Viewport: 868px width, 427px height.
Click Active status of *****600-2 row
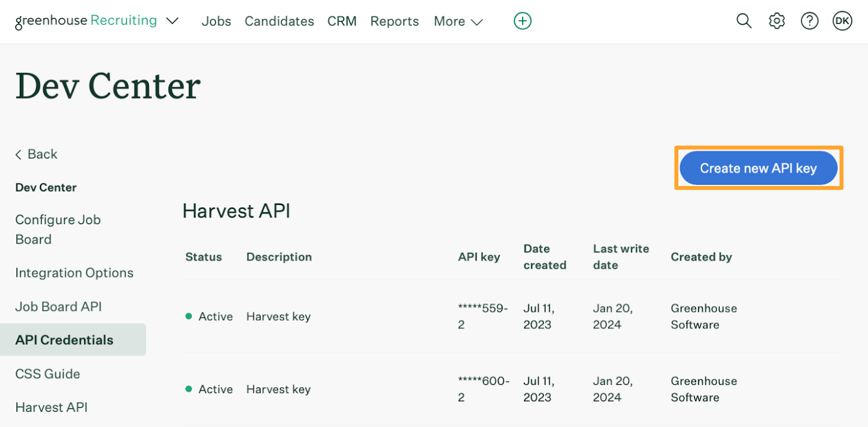[x=209, y=389]
